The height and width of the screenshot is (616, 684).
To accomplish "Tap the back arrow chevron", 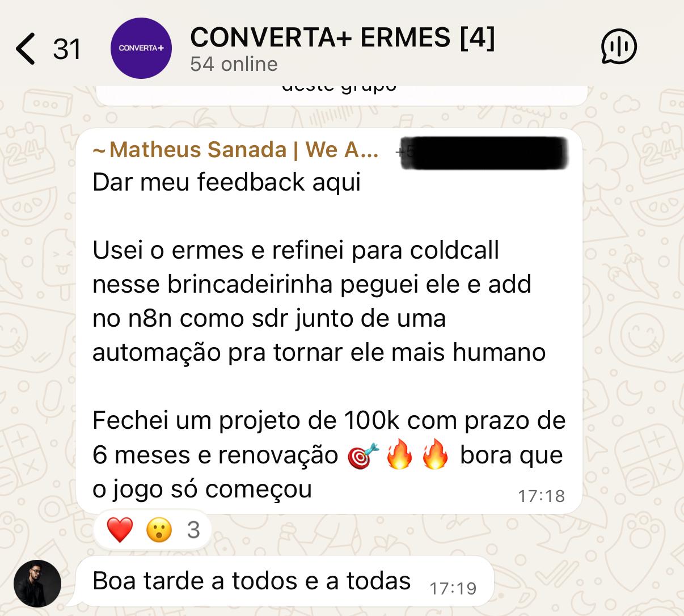I will 26,48.
